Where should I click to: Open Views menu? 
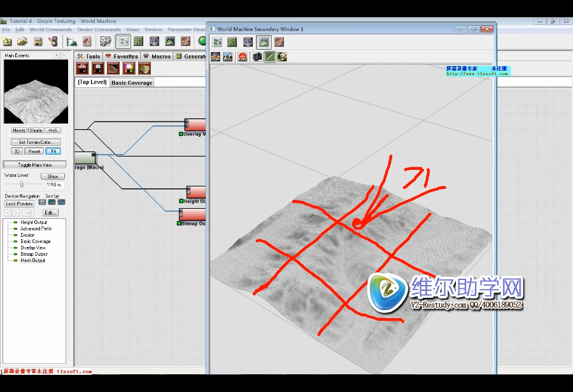[x=132, y=29]
